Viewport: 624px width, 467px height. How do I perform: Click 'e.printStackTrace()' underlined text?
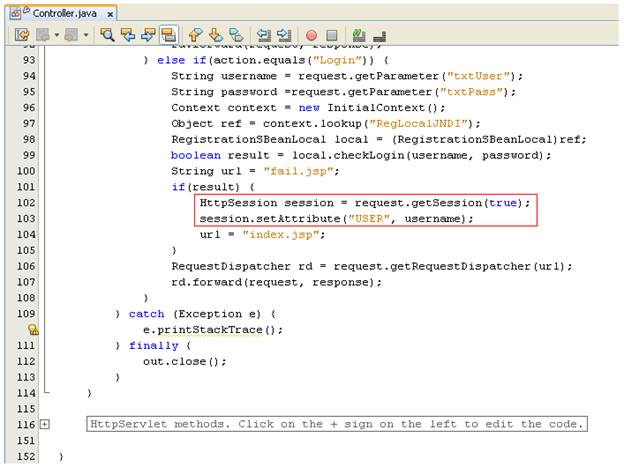click(210, 330)
